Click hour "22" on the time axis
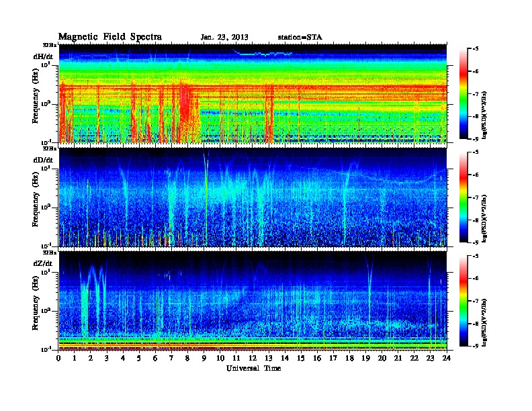 (414, 358)
